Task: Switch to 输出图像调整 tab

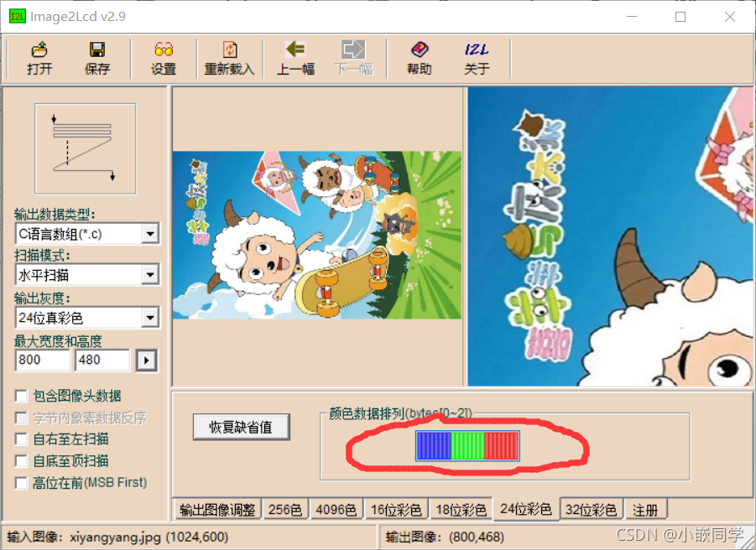Action: click(217, 510)
